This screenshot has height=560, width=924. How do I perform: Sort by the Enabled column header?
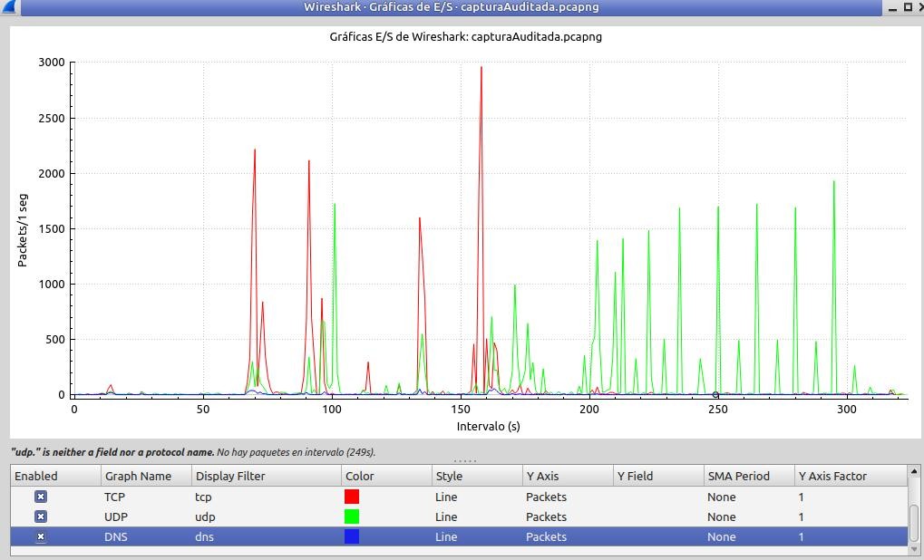tap(56, 476)
